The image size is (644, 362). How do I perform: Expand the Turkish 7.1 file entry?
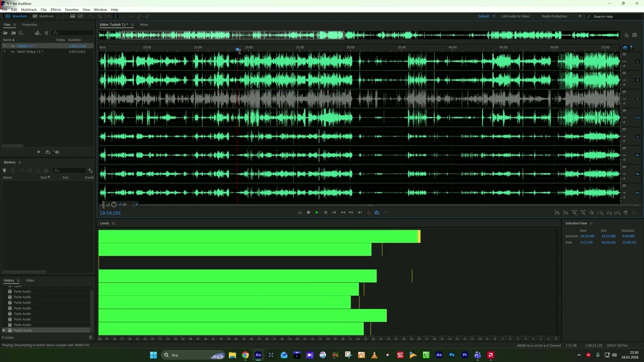(x=5, y=46)
